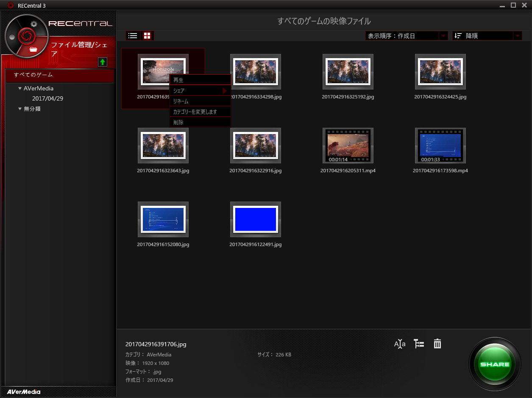Click the 映像： 1920 x 1080 text
The width and height of the screenshot is (532, 398).
[x=147, y=363]
